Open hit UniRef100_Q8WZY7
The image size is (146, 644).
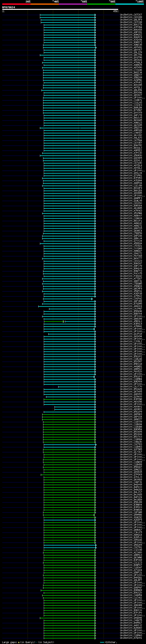(131, 75)
